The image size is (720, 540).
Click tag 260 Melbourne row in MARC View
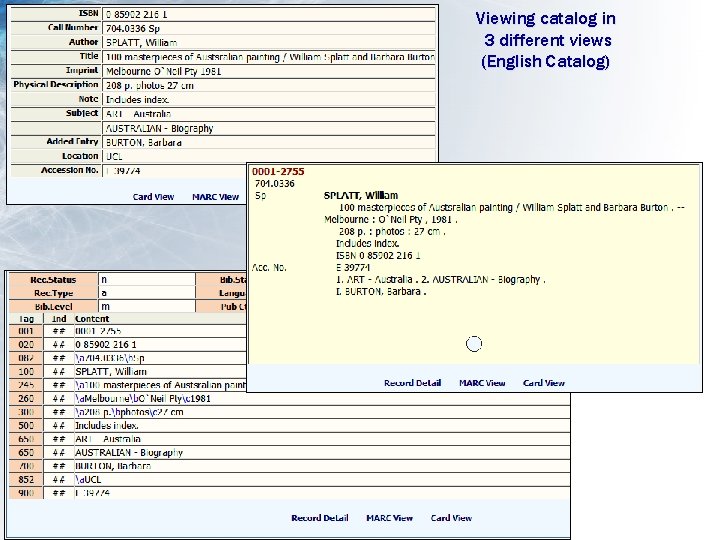click(289, 399)
